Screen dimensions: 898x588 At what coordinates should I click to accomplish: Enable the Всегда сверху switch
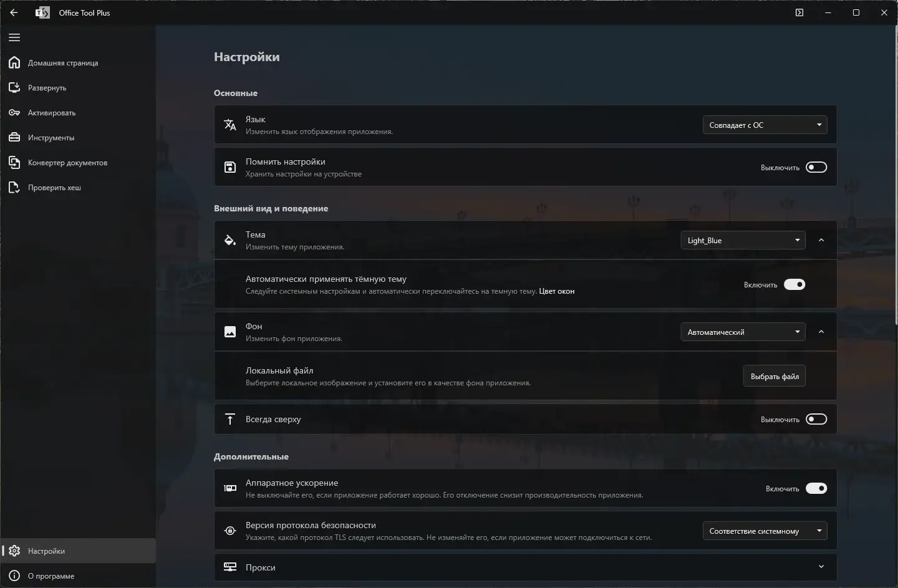(816, 419)
